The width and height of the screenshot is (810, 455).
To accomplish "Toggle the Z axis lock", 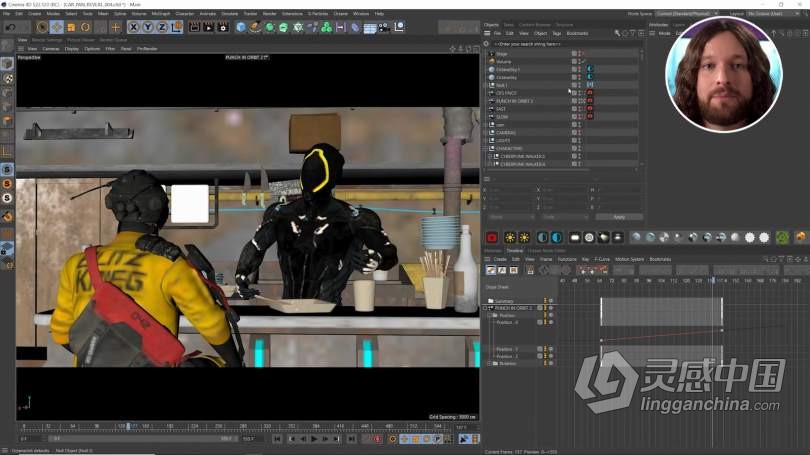I will point(162,27).
